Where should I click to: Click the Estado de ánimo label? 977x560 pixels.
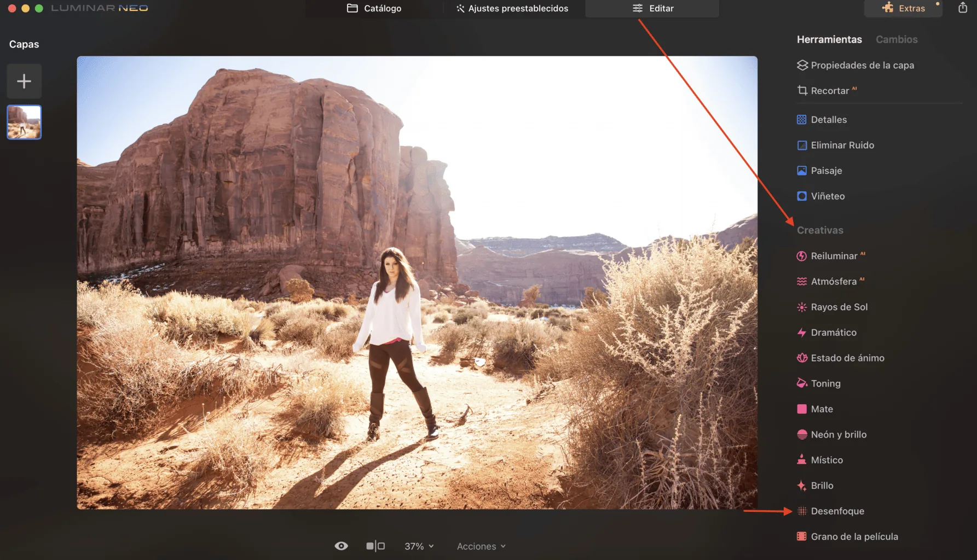pos(847,358)
